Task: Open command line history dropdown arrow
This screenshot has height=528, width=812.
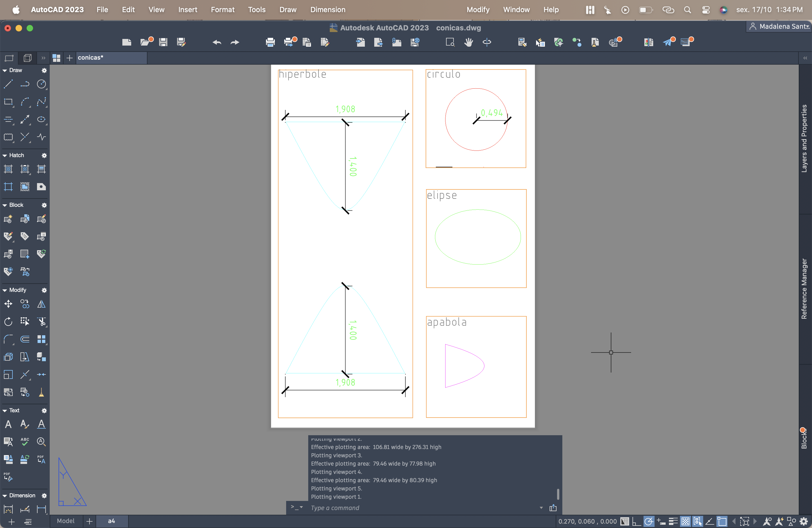Action: (x=541, y=508)
